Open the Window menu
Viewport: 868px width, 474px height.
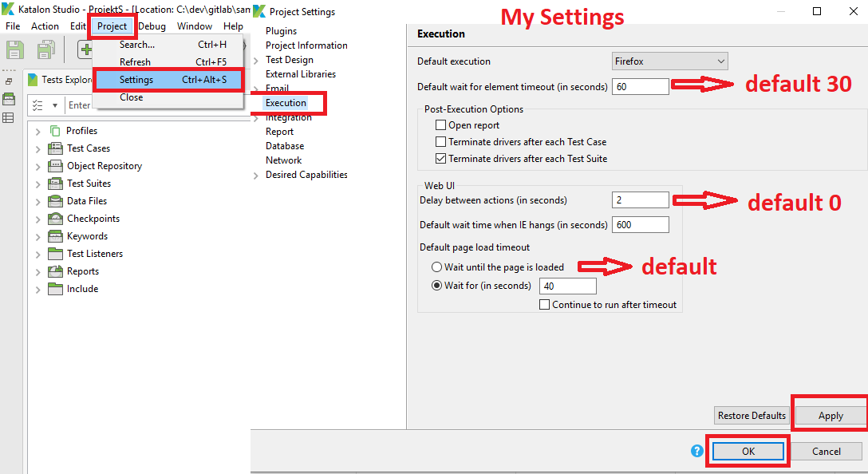[195, 26]
